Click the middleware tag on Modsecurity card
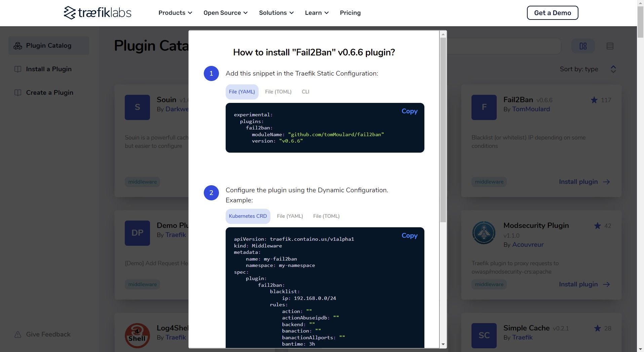The width and height of the screenshot is (644, 352). point(489,284)
